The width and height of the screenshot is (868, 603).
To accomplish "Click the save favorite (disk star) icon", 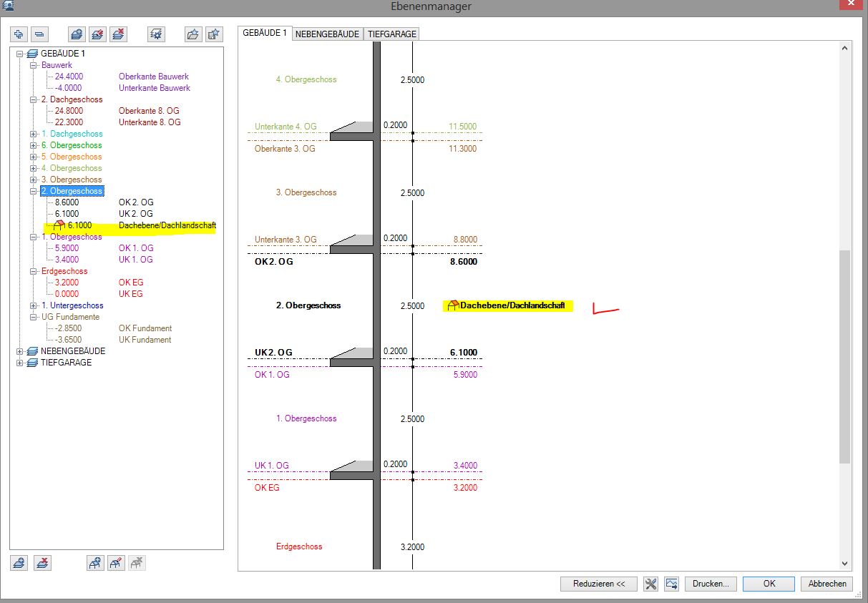I will click(x=213, y=34).
